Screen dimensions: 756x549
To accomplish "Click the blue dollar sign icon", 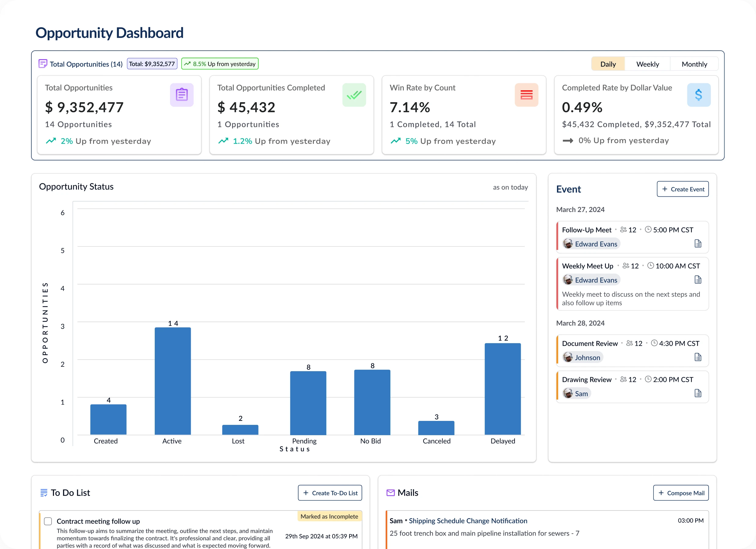I will click(x=699, y=95).
